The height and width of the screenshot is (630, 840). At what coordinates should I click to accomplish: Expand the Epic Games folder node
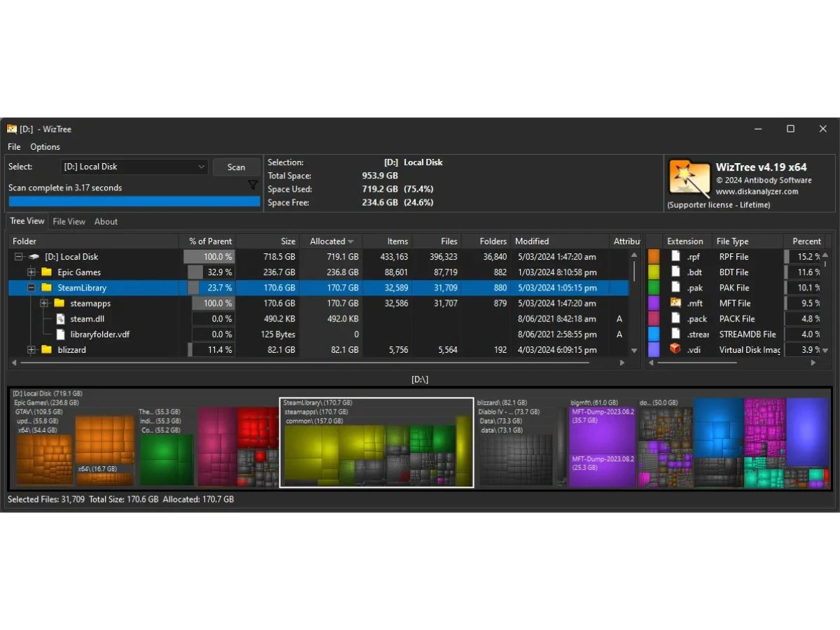pyautogui.click(x=31, y=272)
